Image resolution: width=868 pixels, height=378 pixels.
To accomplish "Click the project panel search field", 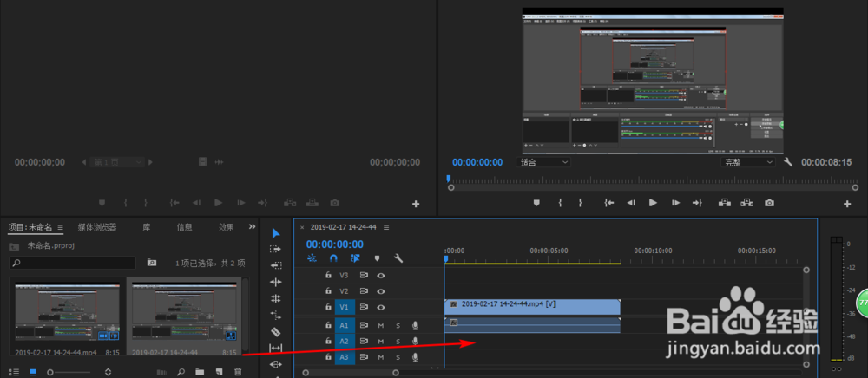I will tap(73, 263).
